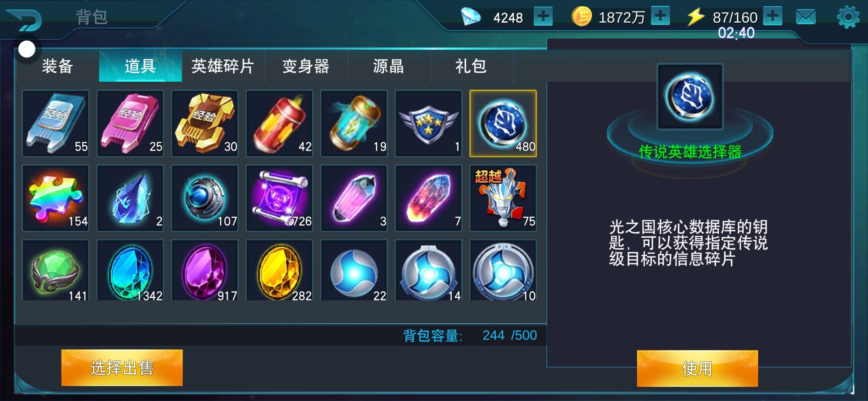The image size is (868, 401).
Task: Add gold coins with plus button
Action: [x=660, y=16]
